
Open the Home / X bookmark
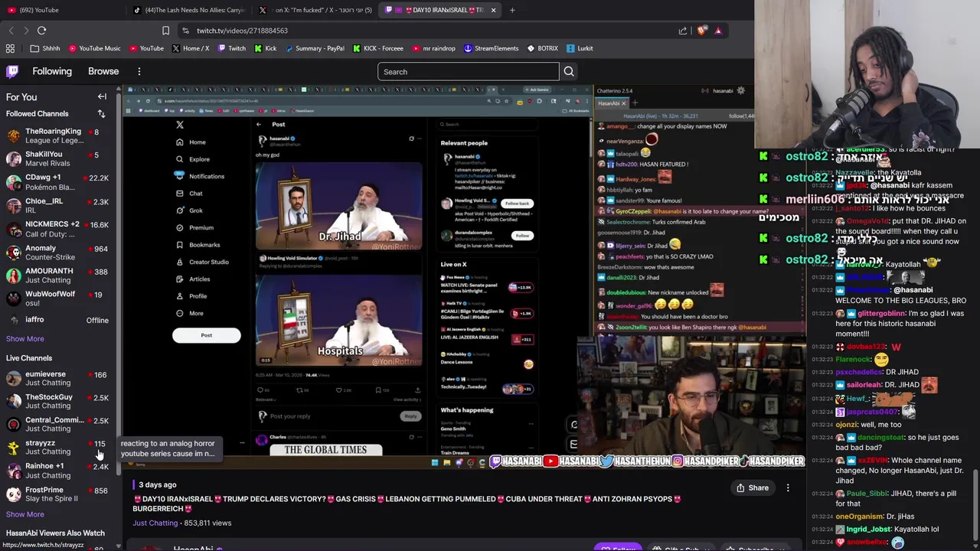point(191,48)
